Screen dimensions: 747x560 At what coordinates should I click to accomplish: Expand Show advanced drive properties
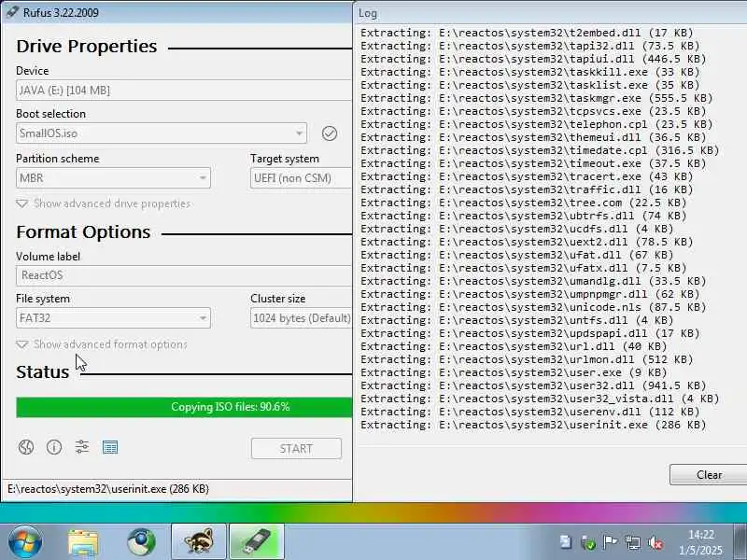click(x=104, y=203)
